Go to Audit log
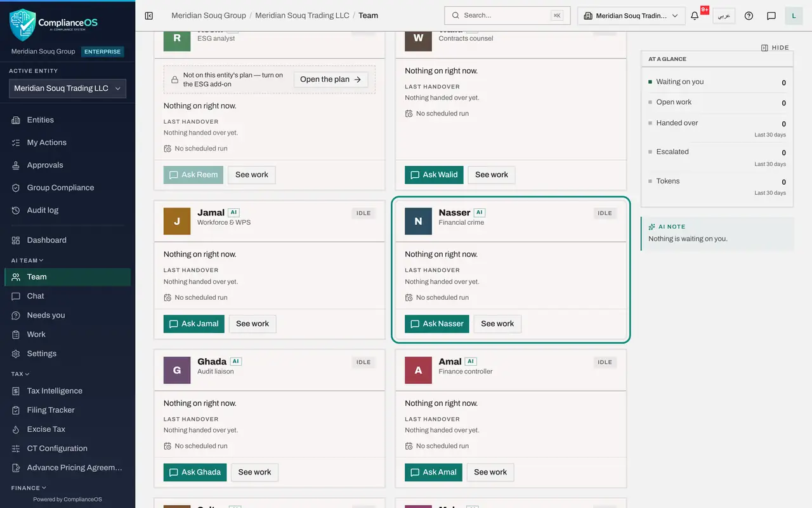The image size is (812, 508). (x=67, y=210)
